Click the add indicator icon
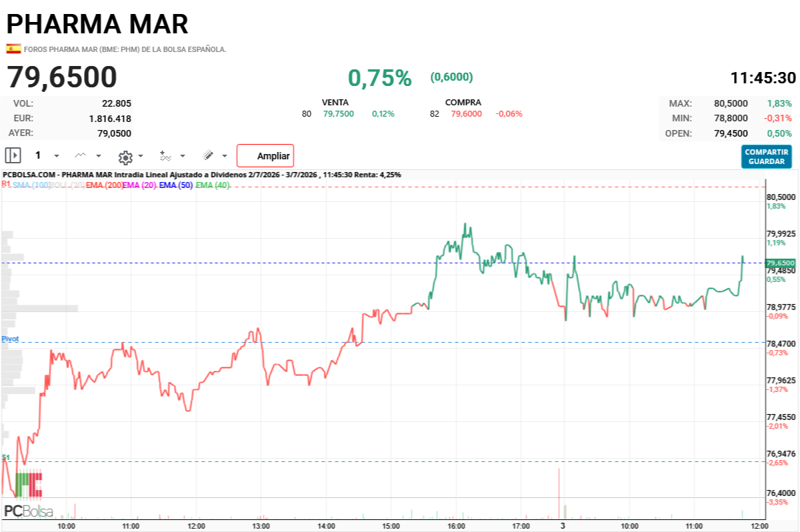This screenshot has height=532, width=800. [165, 155]
